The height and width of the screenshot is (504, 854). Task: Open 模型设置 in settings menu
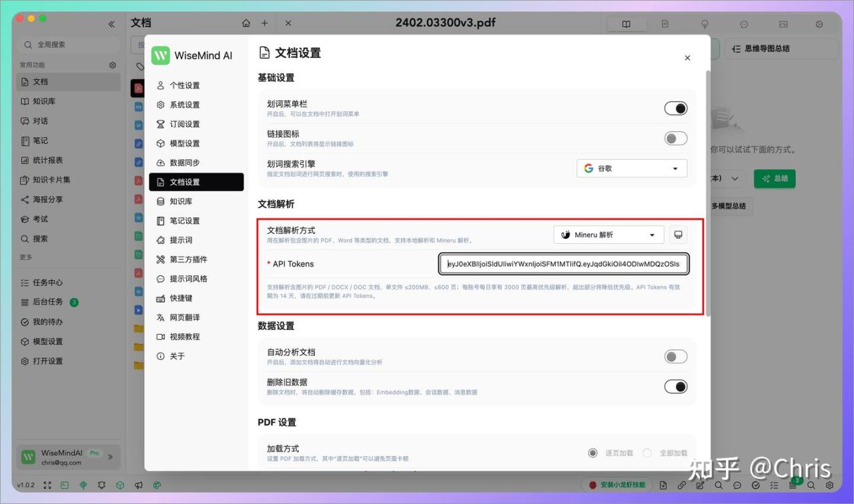pyautogui.click(x=184, y=143)
